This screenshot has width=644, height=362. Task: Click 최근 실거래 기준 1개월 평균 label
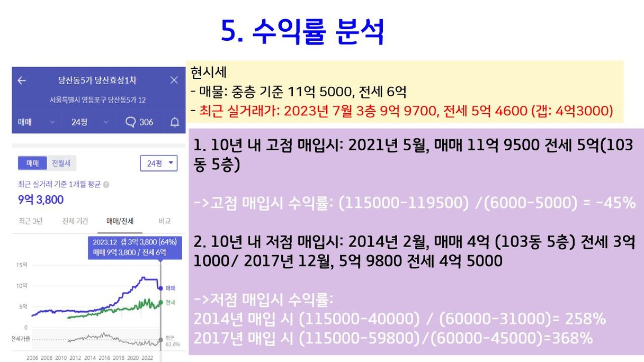(59, 185)
